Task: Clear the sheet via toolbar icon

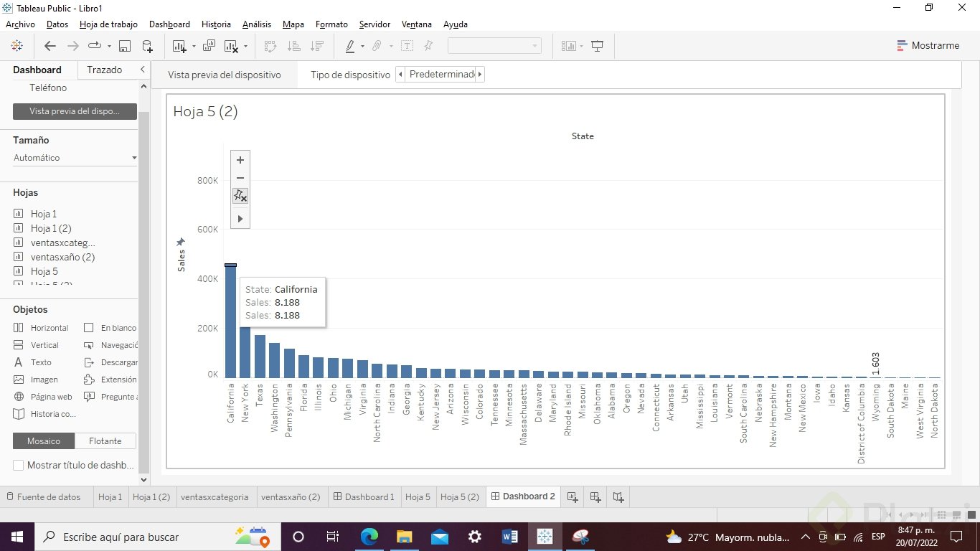Action: coord(232,46)
